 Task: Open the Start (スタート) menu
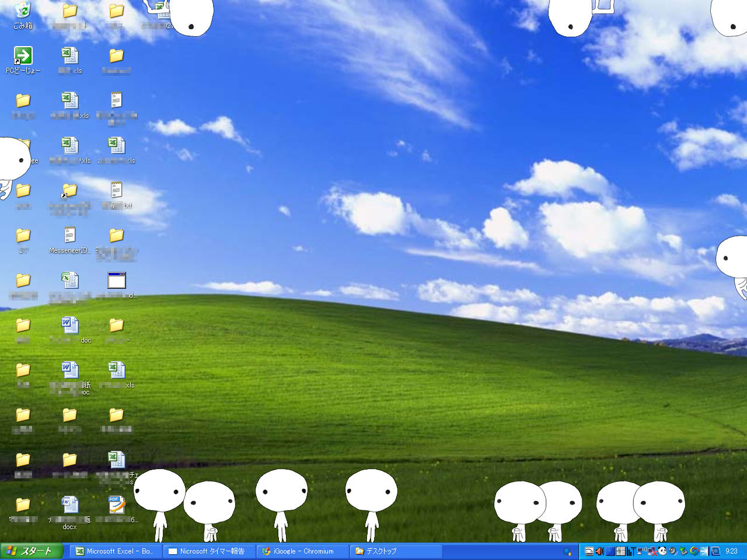pos(32,551)
